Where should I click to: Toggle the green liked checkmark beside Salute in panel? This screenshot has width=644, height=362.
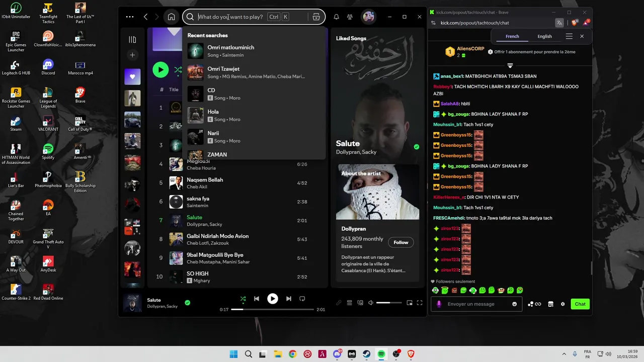(x=416, y=147)
